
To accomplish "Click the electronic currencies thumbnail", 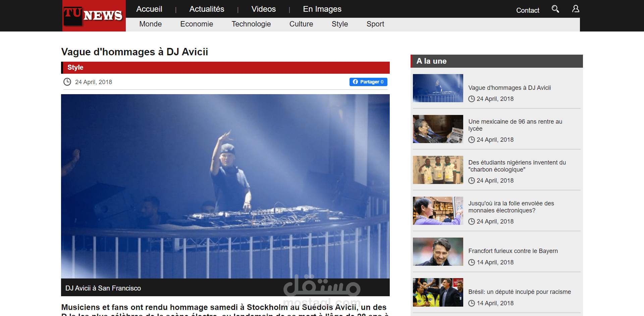I will point(438,211).
